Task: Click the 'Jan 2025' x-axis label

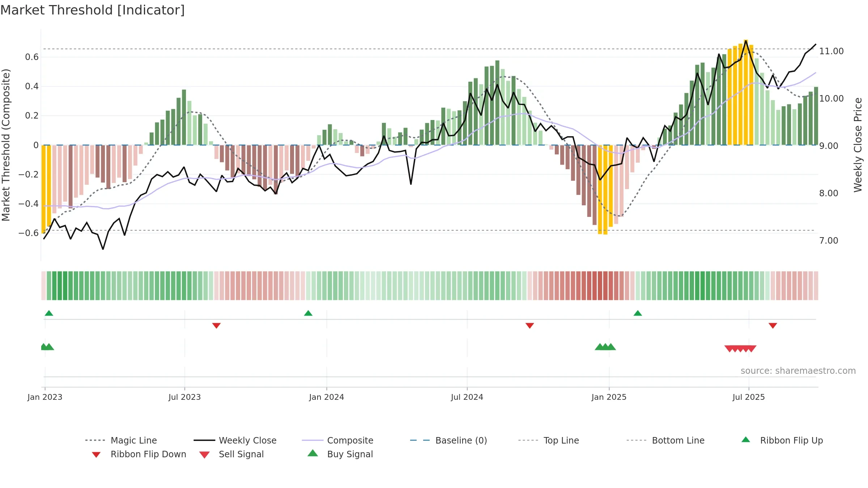Action: click(x=609, y=397)
